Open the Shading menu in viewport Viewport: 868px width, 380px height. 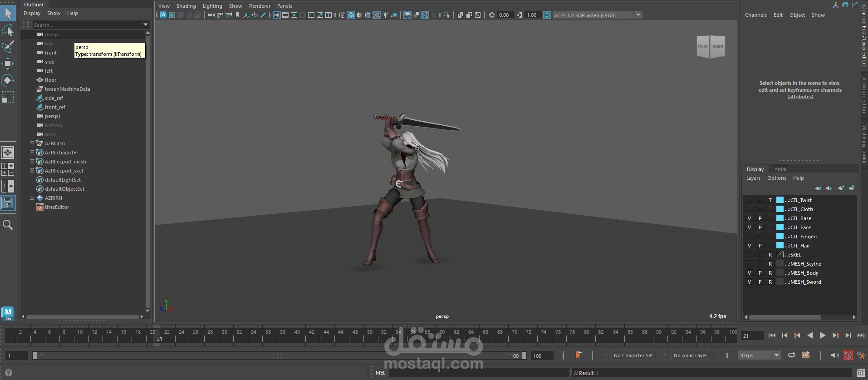pos(186,6)
